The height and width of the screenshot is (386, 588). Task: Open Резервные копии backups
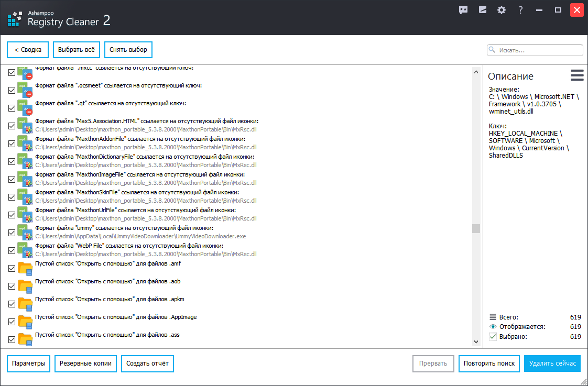(85, 363)
